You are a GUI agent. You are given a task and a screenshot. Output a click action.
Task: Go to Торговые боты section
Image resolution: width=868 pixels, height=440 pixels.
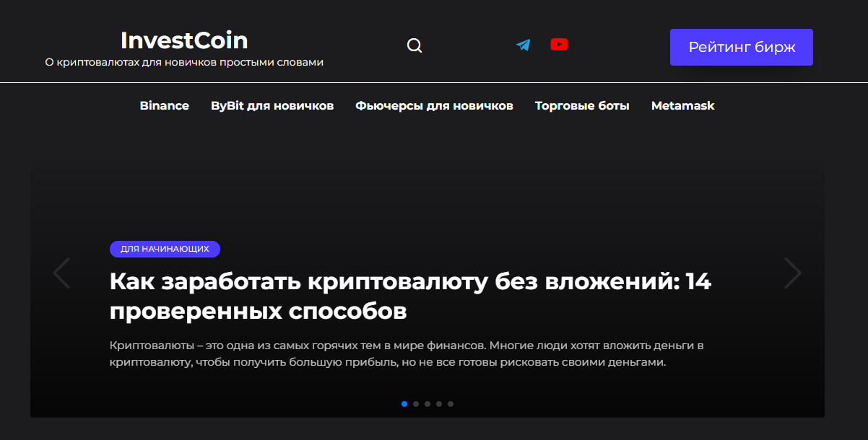click(582, 106)
